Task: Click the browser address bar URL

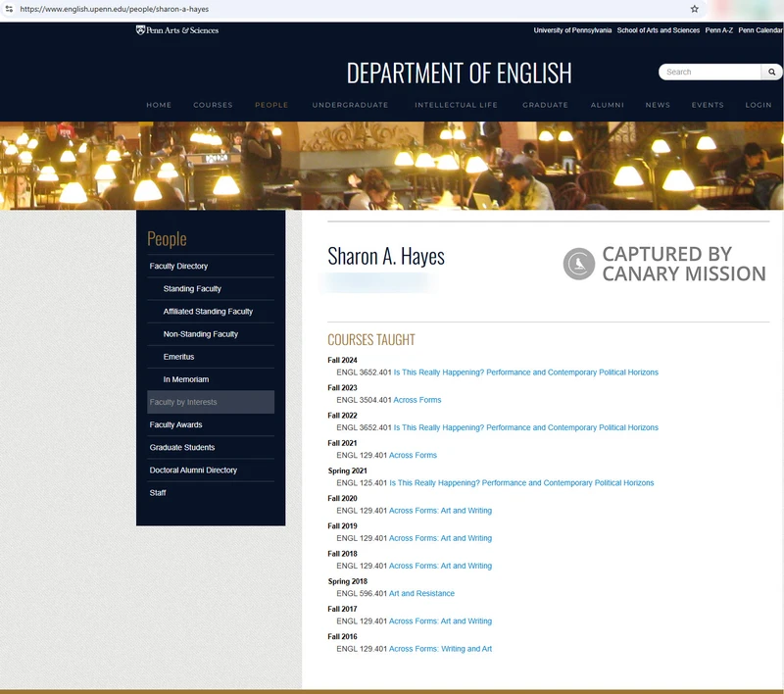Action: [115, 9]
